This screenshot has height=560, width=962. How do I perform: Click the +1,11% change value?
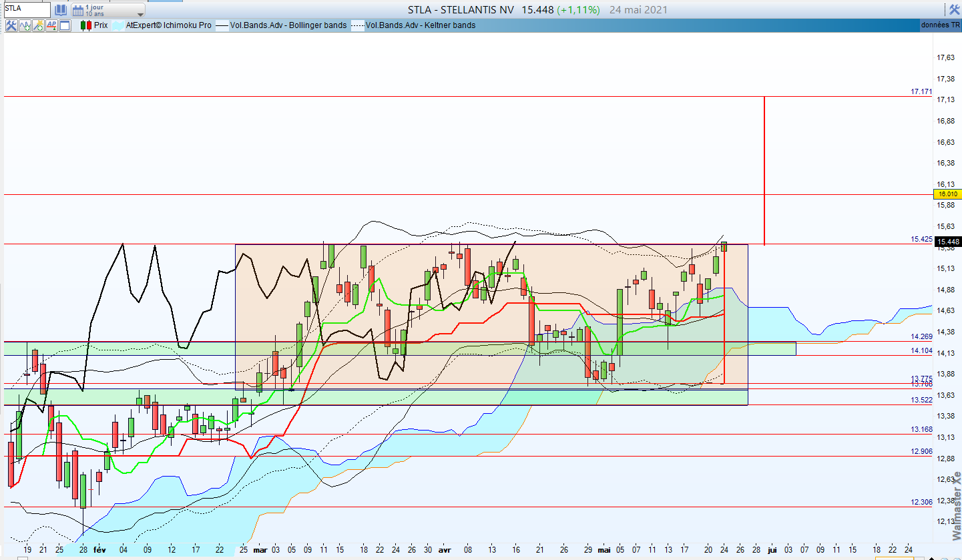coord(579,10)
